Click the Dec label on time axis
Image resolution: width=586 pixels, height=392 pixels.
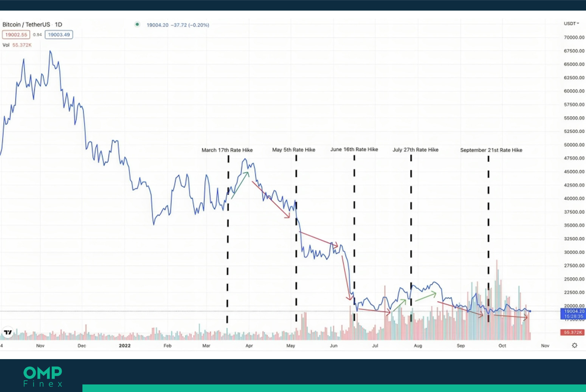(82, 346)
